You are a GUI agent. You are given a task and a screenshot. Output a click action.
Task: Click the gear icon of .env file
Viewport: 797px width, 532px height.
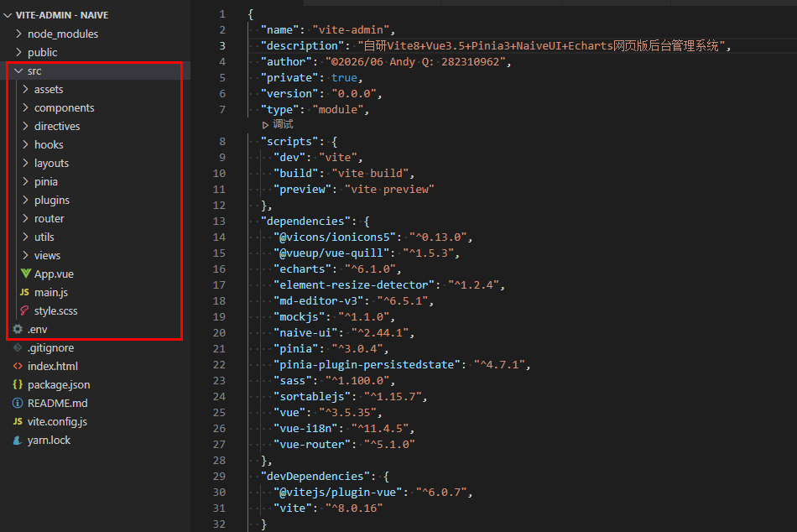tap(18, 329)
